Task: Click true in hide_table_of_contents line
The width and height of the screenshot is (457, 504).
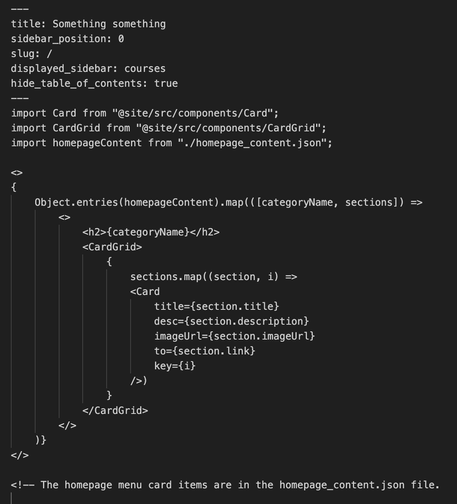Action: pos(166,83)
